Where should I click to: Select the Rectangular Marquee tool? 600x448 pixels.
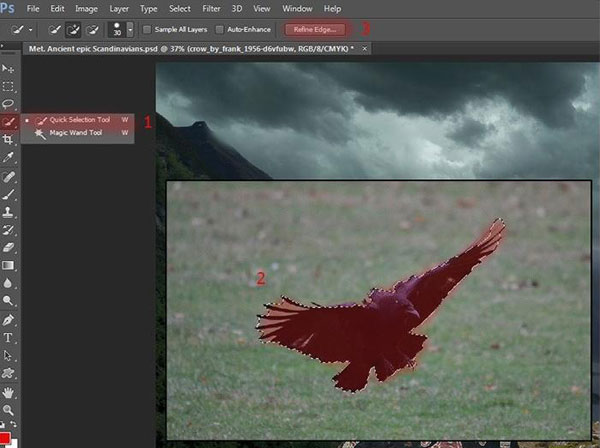click(8, 86)
